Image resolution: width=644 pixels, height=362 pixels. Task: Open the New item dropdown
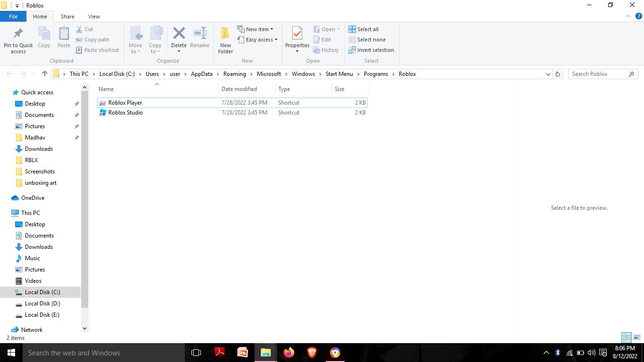point(255,29)
